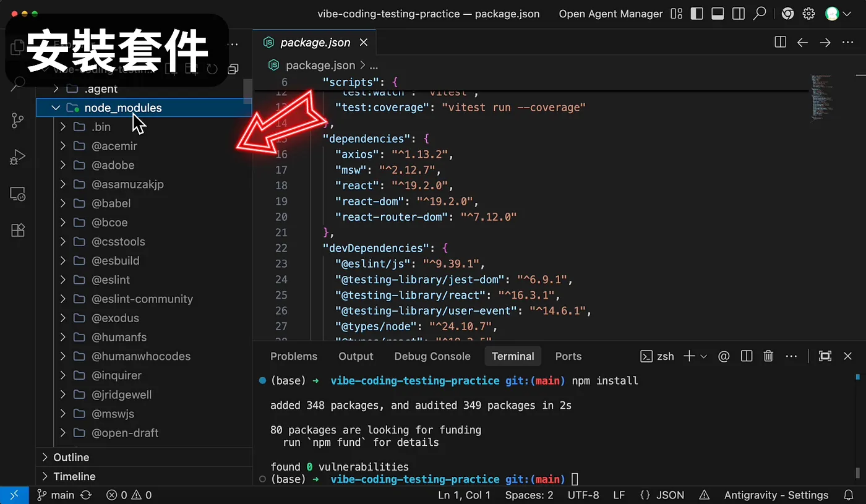The height and width of the screenshot is (504, 866).
Task: Click the @ icon in terminal toolbar
Action: (x=724, y=356)
